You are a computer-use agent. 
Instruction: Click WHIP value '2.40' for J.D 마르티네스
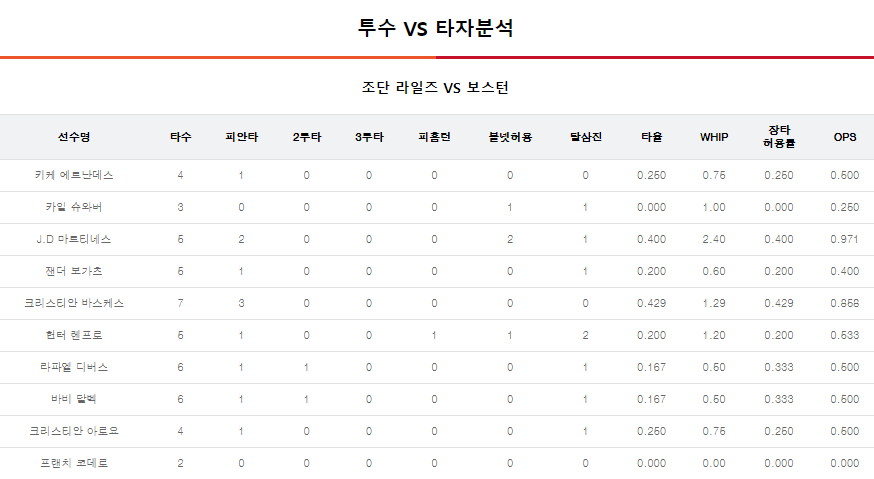(714, 239)
